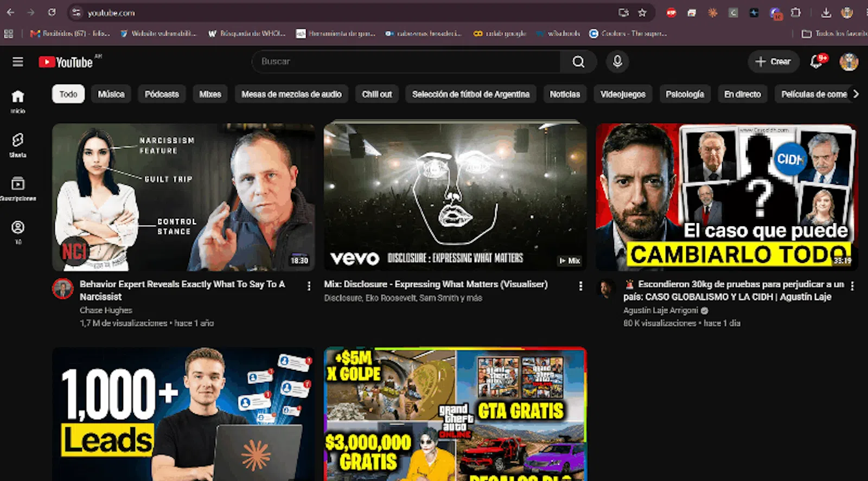Viewport: 868px width, 481px height.
Task: Open browser downloads
Action: (826, 12)
